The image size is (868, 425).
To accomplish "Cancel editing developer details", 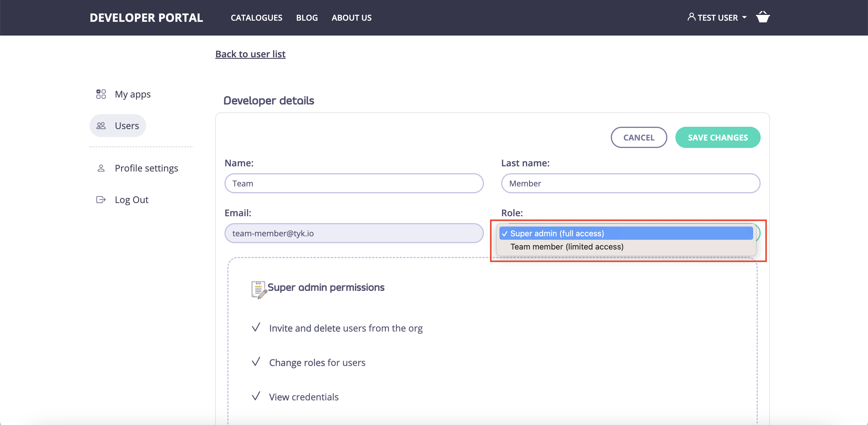I will 639,137.
